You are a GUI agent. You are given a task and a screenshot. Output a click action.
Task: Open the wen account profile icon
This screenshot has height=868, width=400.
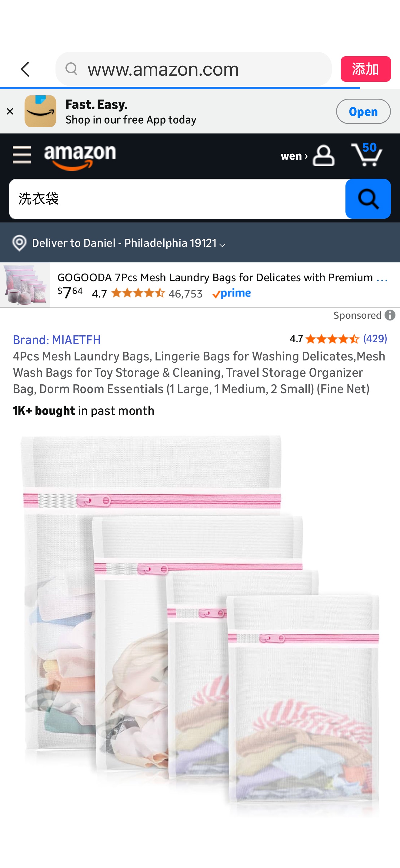click(x=323, y=156)
